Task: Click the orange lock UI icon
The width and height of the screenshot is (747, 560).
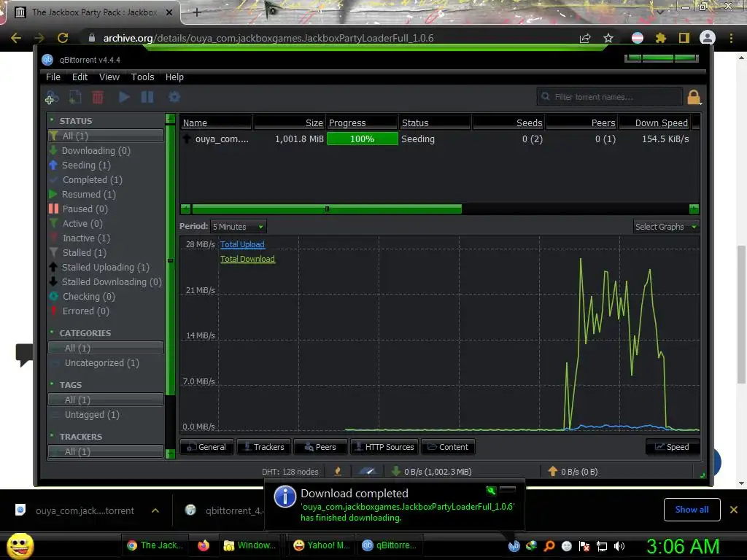Action: 694,97
